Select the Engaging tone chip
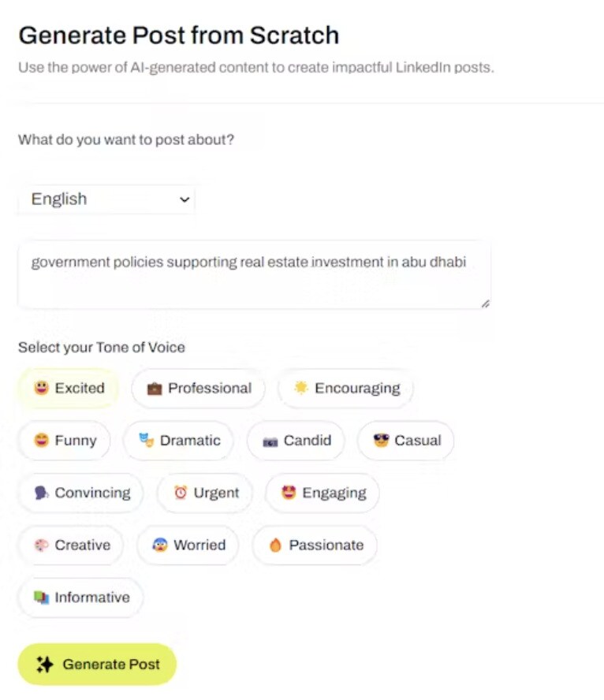 click(323, 493)
